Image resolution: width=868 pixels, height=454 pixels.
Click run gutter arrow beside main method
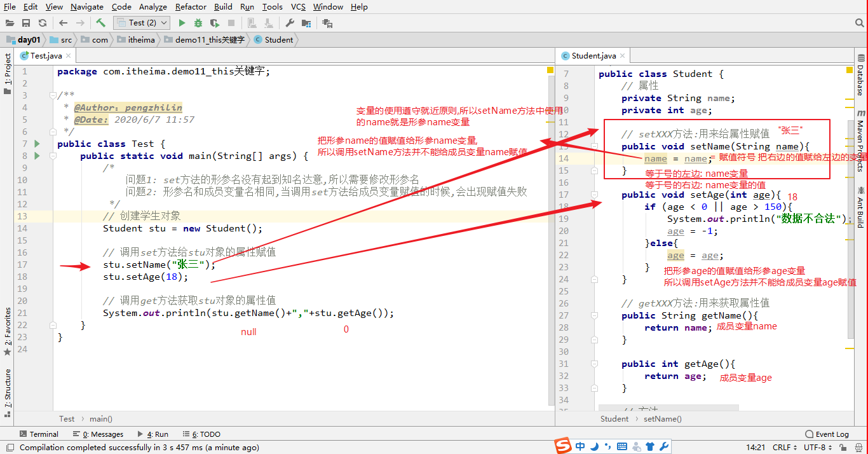[x=37, y=156]
